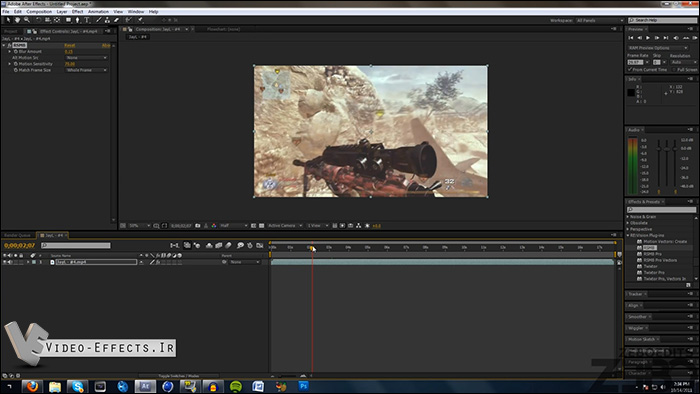Viewport: 700px width, 394px height.
Task: Toggle the Motion Sensitivity stopwatch
Action: click(16, 64)
